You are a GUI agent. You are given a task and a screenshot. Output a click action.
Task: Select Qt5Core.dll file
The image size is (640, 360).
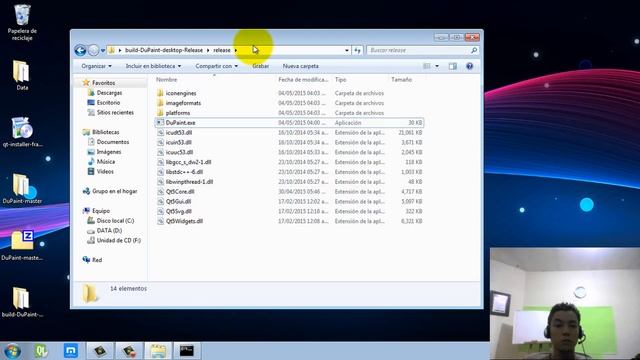[180, 191]
